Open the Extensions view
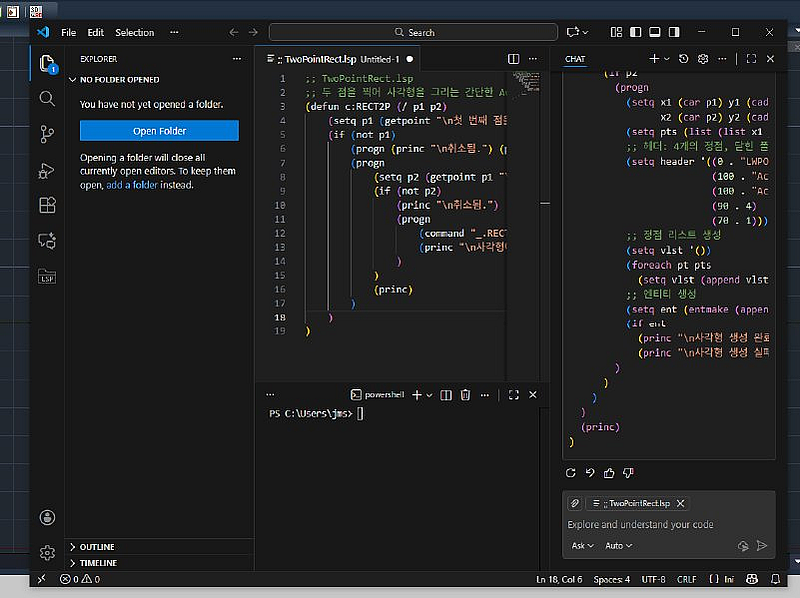The width and height of the screenshot is (800, 598). pos(47,205)
